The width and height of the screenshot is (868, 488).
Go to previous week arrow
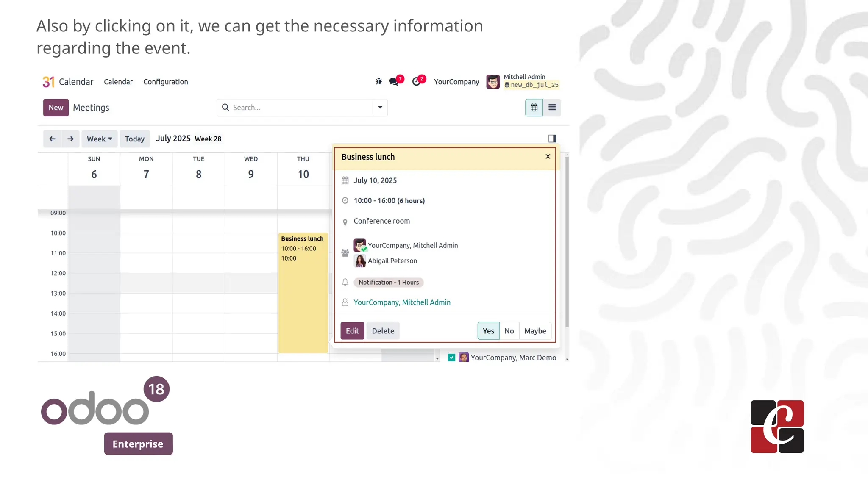tap(52, 139)
